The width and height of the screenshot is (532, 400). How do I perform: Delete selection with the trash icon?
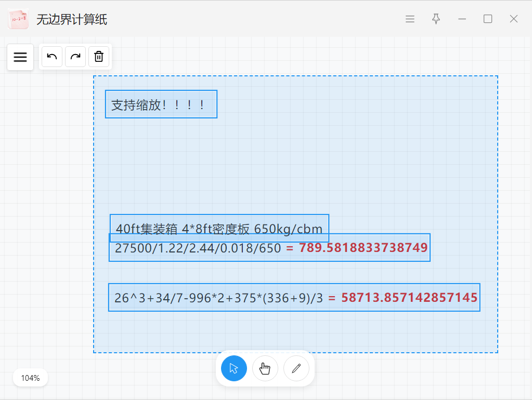tap(99, 57)
